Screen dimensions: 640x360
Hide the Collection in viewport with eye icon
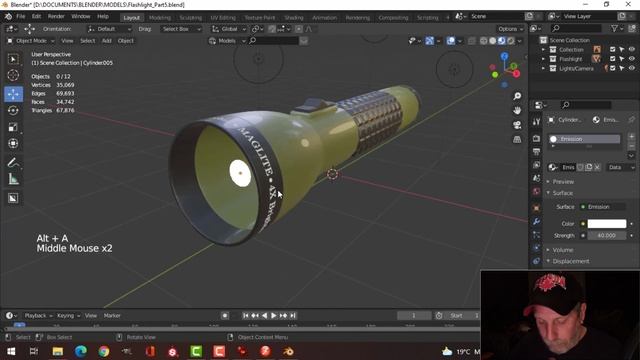[631, 49]
